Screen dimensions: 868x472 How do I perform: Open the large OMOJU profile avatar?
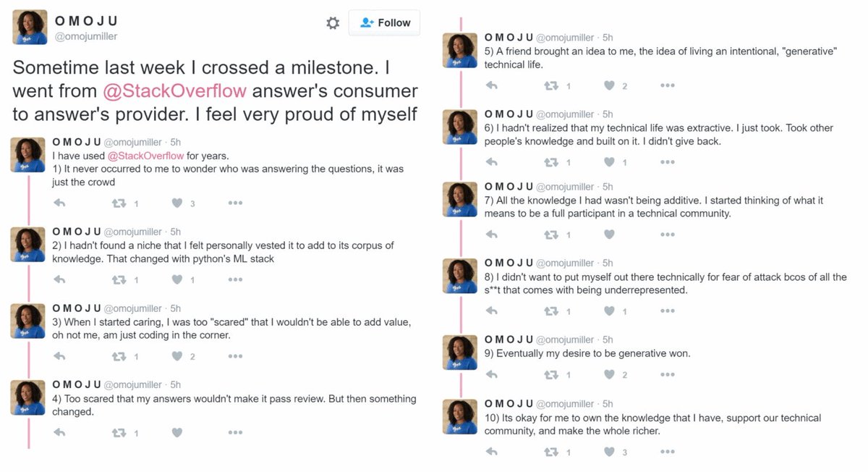coord(30,28)
